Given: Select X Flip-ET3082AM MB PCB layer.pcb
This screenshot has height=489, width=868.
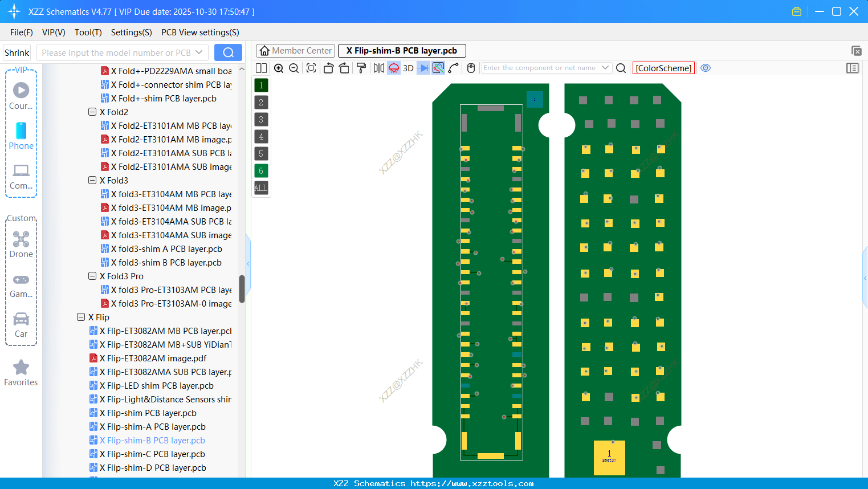Looking at the screenshot, I should click(x=165, y=331).
